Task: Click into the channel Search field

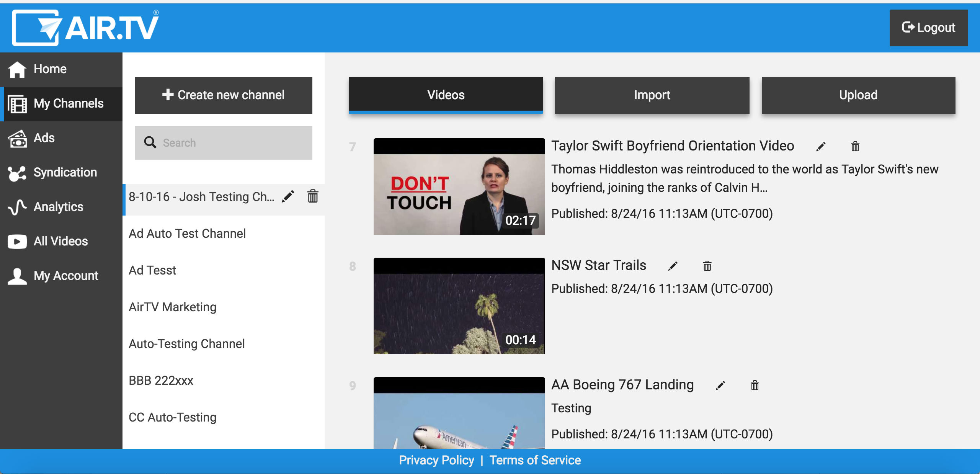Action: pyautogui.click(x=230, y=143)
